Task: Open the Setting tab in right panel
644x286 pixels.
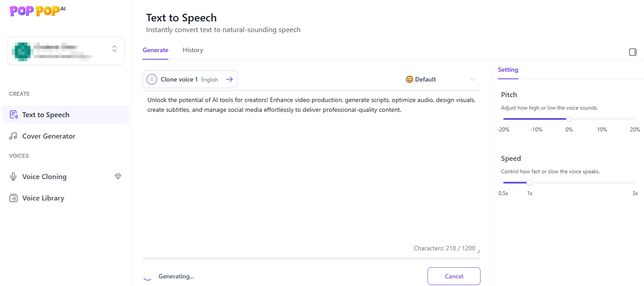Action: (508, 69)
